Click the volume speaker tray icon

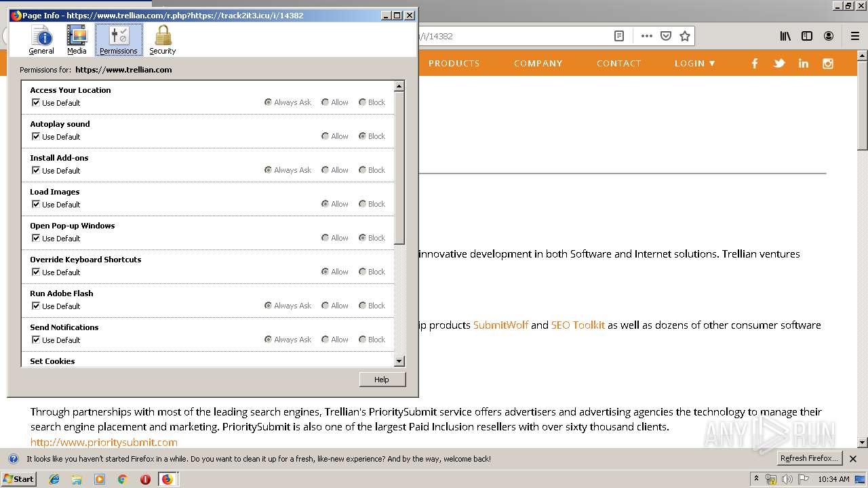[x=787, y=479]
